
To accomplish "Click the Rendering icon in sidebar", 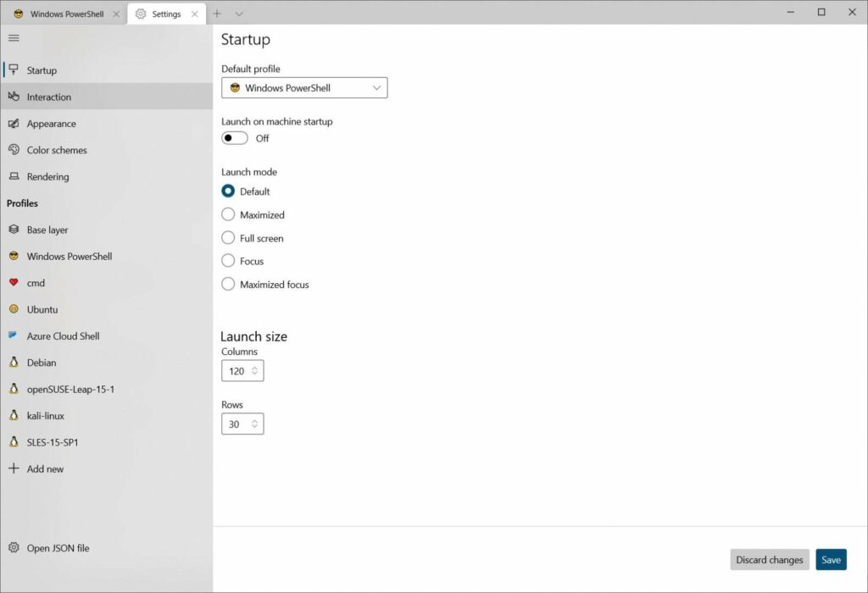I will click(x=14, y=176).
